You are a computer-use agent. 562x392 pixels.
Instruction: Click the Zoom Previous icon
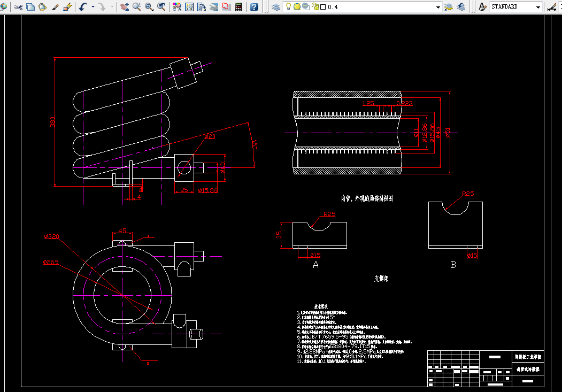tap(161, 7)
